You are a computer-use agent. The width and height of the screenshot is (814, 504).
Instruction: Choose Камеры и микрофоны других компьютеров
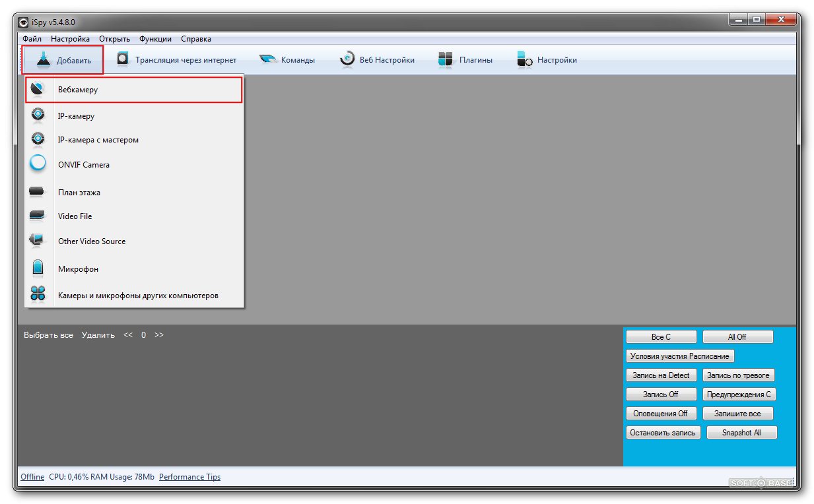coord(138,296)
